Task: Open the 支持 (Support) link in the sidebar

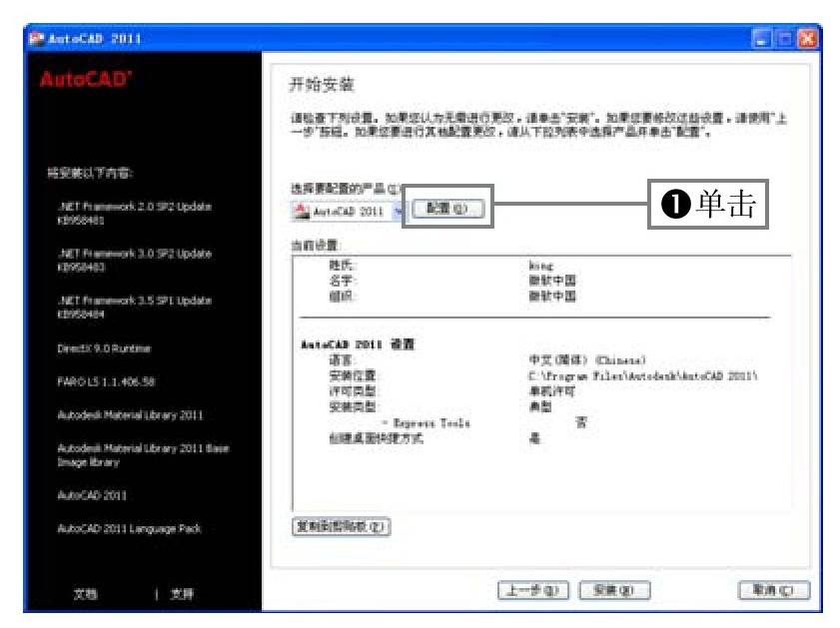Action: coord(182,593)
